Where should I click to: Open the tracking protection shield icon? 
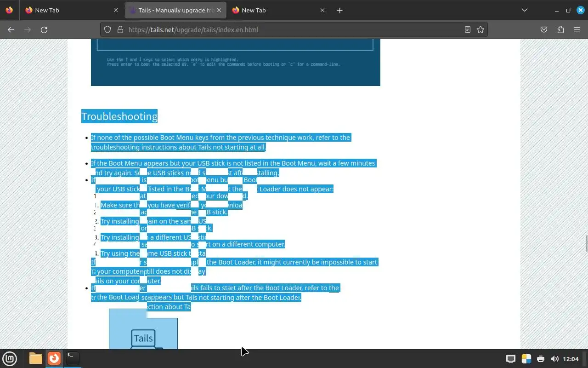[x=107, y=29]
